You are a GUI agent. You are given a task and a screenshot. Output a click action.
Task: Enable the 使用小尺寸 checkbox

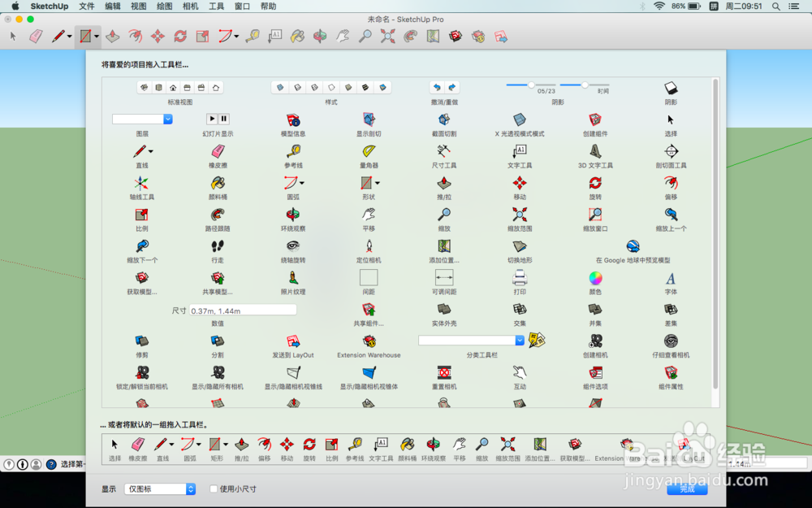(214, 488)
